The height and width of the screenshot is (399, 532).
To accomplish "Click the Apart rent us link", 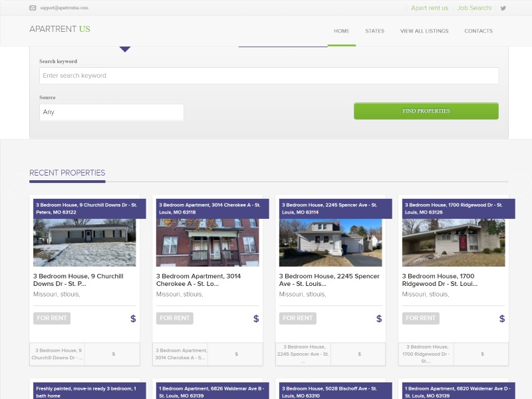I will click(x=430, y=8).
